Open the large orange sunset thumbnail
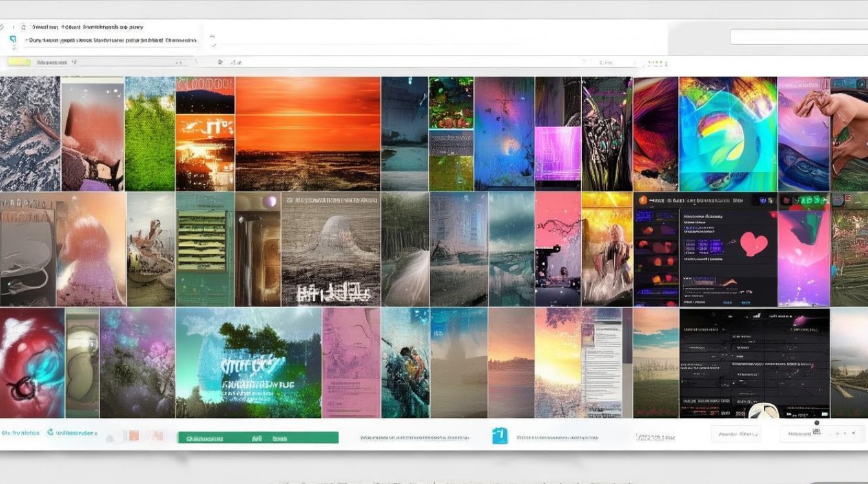The width and height of the screenshot is (868, 484). coord(307,134)
